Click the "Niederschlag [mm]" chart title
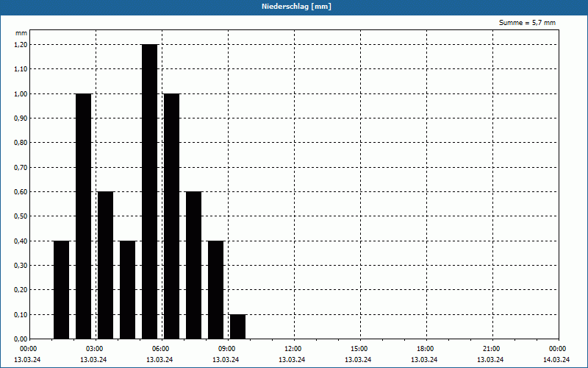Image resolution: width=588 pixels, height=368 pixels. [x=296, y=7]
